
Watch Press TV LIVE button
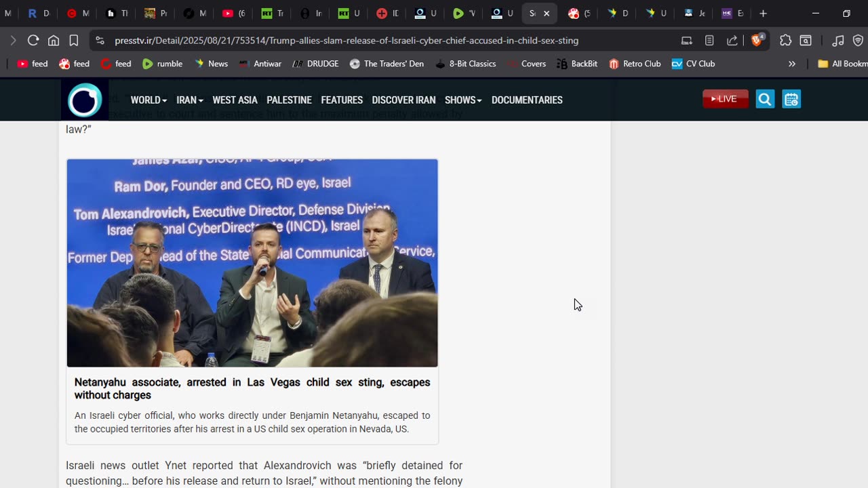click(x=726, y=99)
